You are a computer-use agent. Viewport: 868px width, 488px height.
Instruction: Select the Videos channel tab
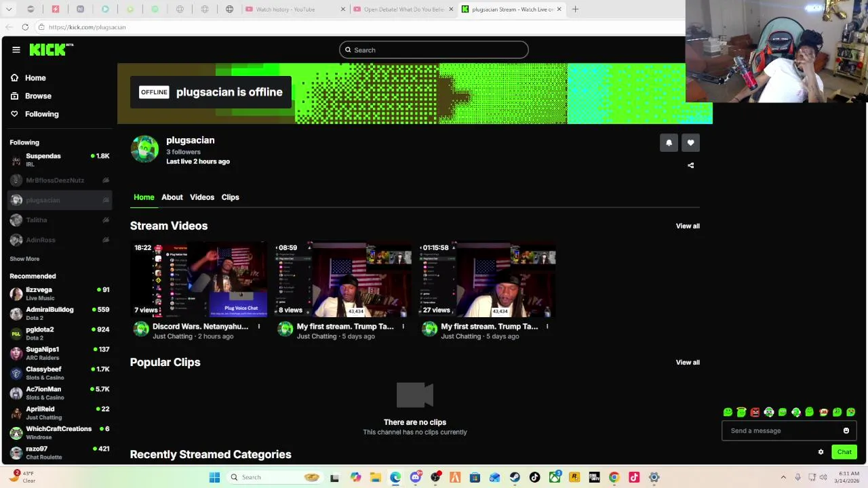(x=202, y=197)
